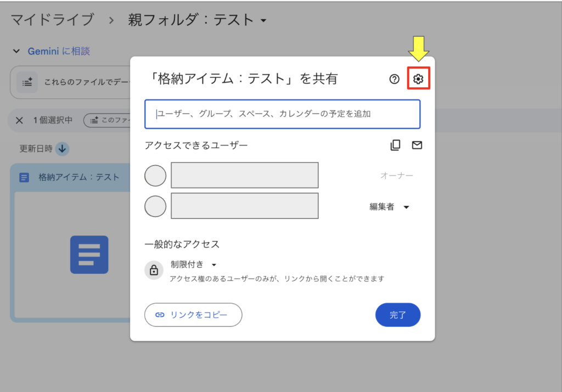Image resolution: width=562 pixels, height=392 pixels.
Task: Click the 更新日時 sort label
Action: [x=35, y=149]
